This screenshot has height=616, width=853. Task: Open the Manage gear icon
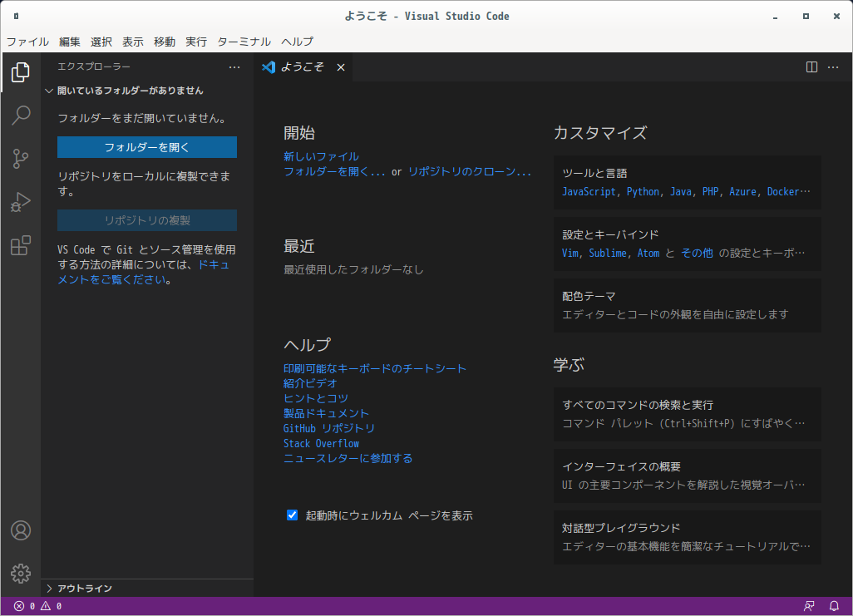[21, 573]
